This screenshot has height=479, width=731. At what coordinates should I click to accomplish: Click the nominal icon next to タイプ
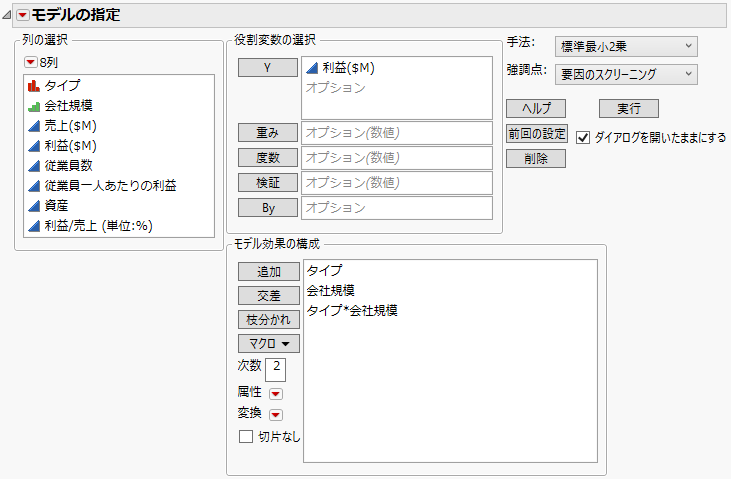pyautogui.click(x=34, y=86)
